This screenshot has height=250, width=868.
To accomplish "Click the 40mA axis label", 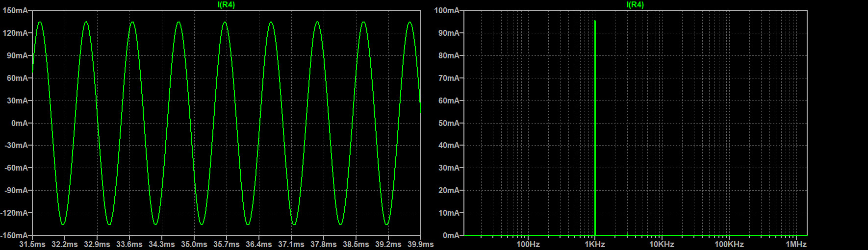I will point(449,145).
